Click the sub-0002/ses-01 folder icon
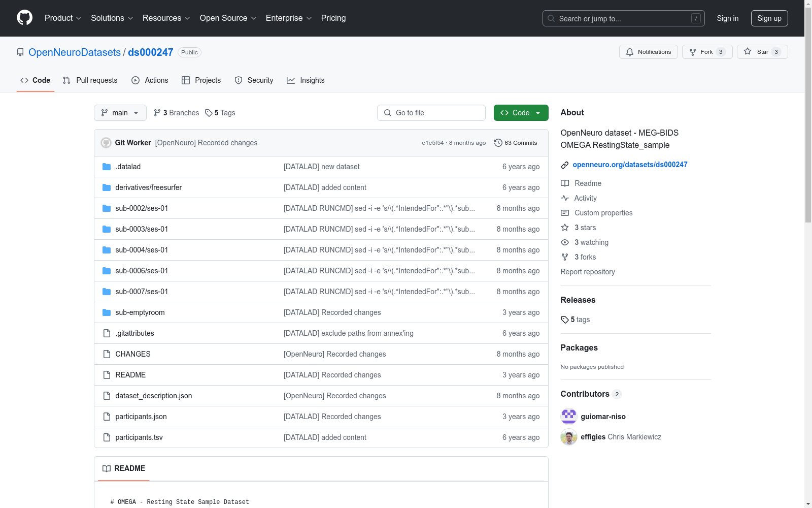The image size is (812, 508). click(107, 208)
